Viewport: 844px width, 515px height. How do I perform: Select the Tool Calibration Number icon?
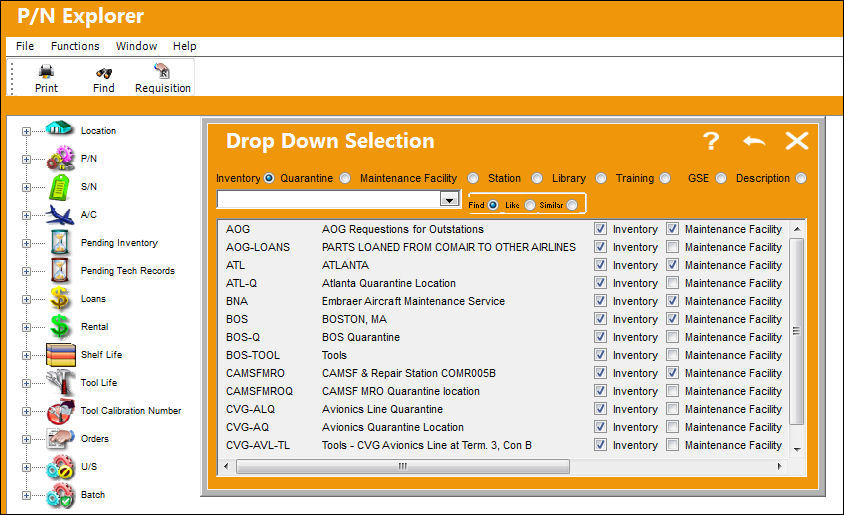coord(60,411)
